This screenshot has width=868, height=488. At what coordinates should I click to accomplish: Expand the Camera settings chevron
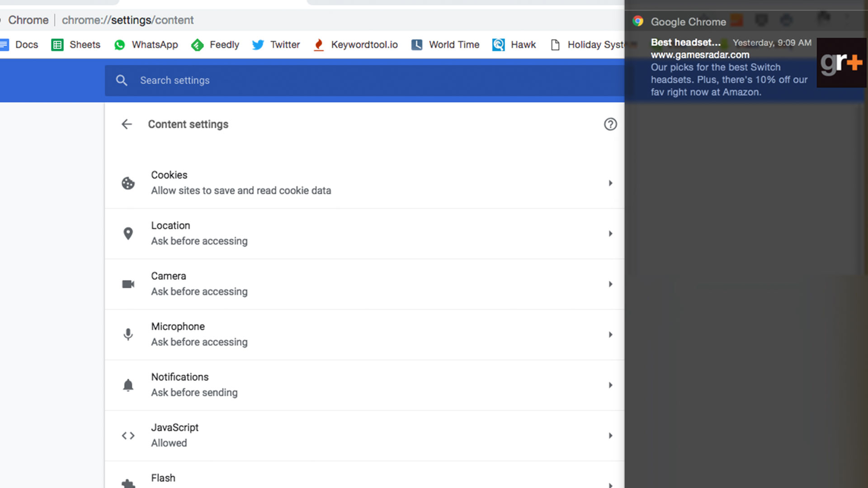[x=610, y=284]
